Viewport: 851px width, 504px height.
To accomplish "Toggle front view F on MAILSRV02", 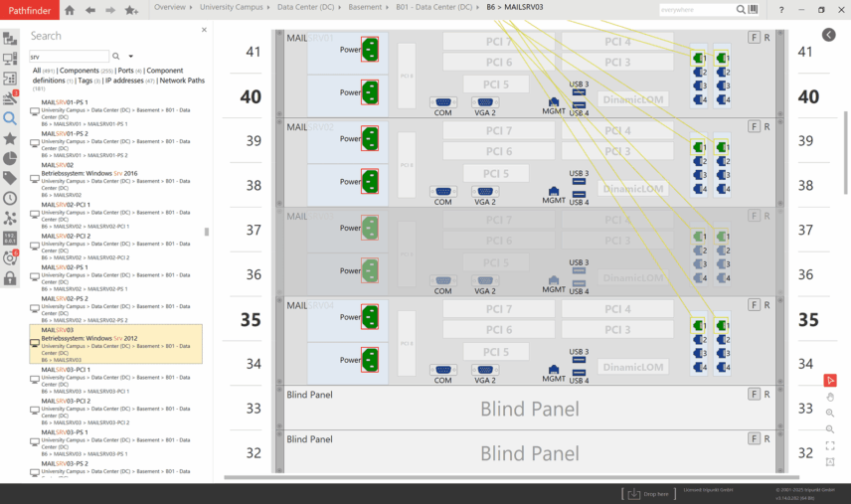I will (x=754, y=126).
